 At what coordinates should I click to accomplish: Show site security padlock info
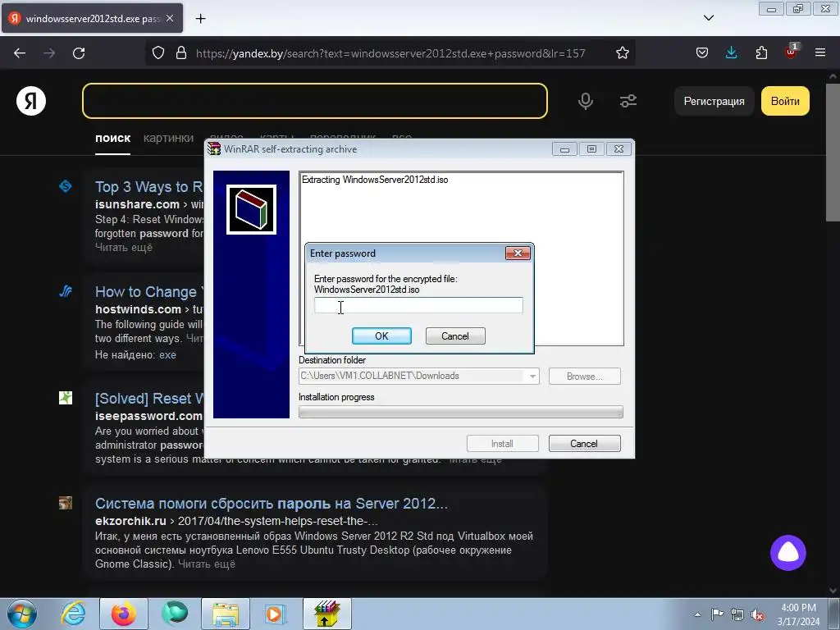(181, 53)
